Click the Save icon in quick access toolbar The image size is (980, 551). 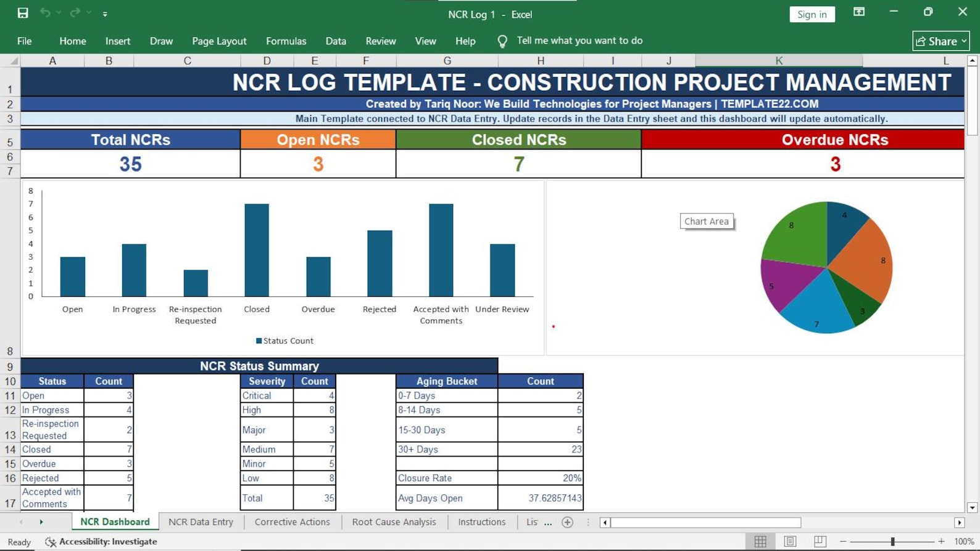click(23, 13)
